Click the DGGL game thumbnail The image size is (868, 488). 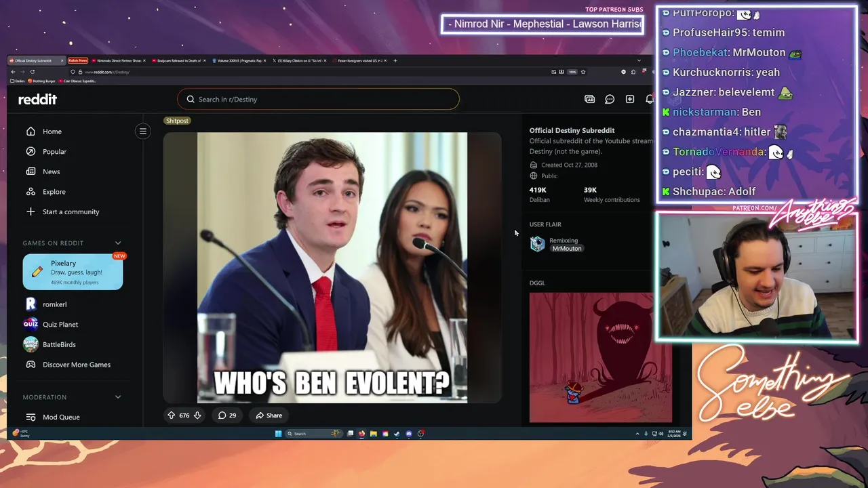pyautogui.click(x=600, y=357)
